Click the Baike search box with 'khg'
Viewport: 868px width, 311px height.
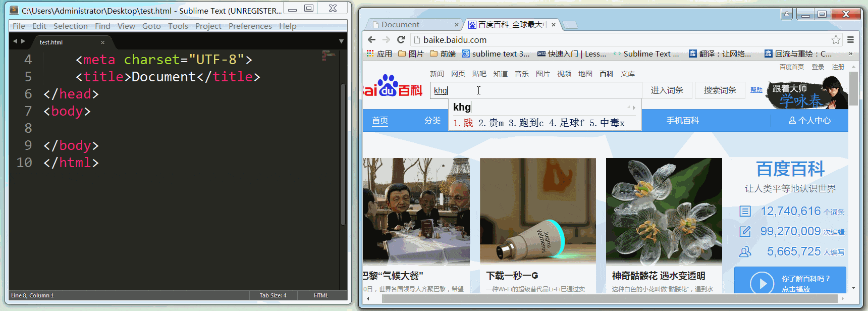pyautogui.click(x=536, y=90)
